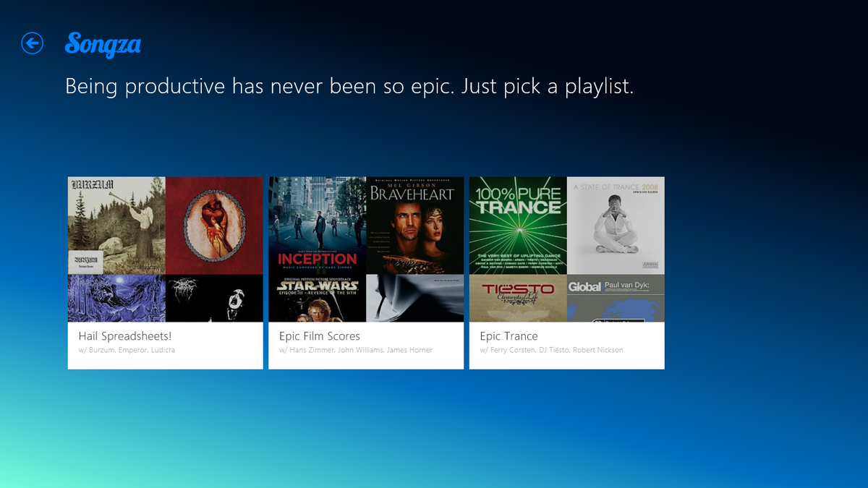Click the Tiësto Elements of Life cover

click(x=518, y=298)
